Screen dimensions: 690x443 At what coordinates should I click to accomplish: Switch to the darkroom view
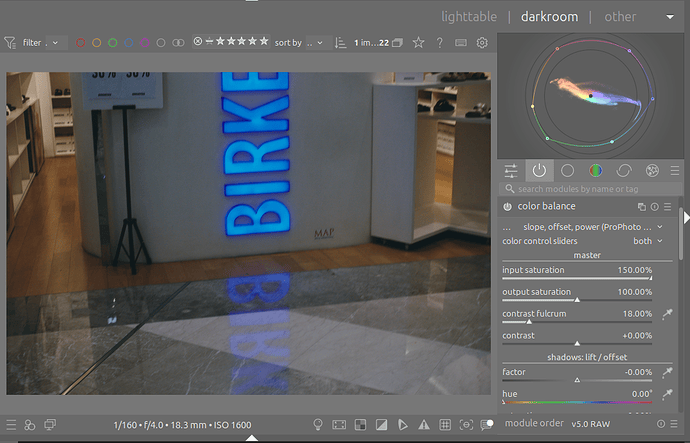[549, 17]
